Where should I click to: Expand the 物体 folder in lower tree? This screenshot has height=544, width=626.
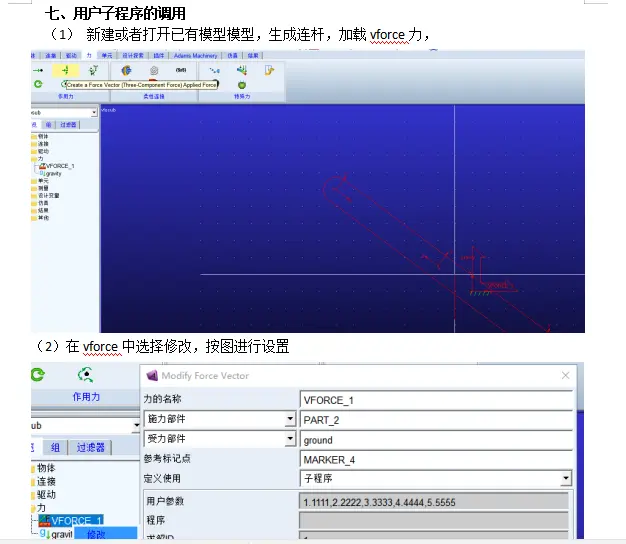click(43, 468)
